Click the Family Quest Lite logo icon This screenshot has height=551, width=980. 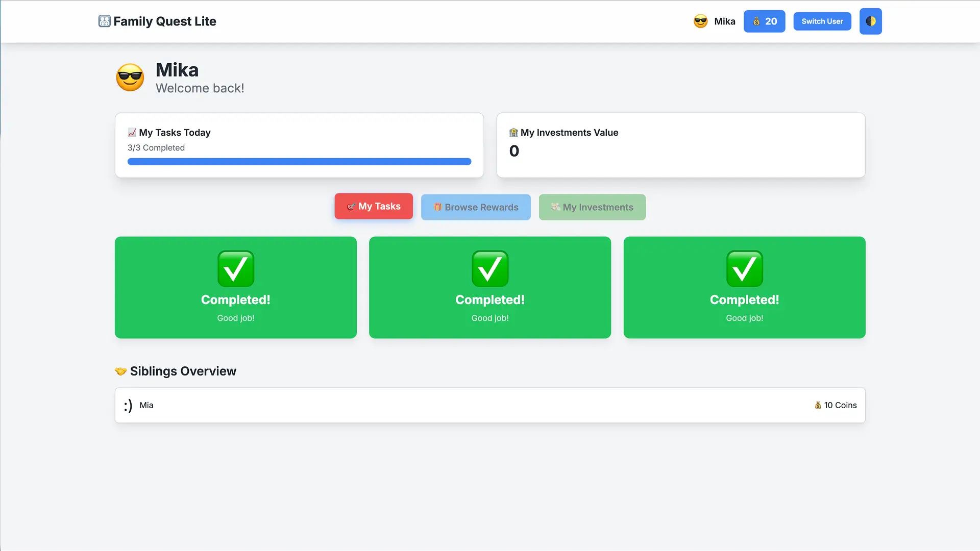(104, 21)
